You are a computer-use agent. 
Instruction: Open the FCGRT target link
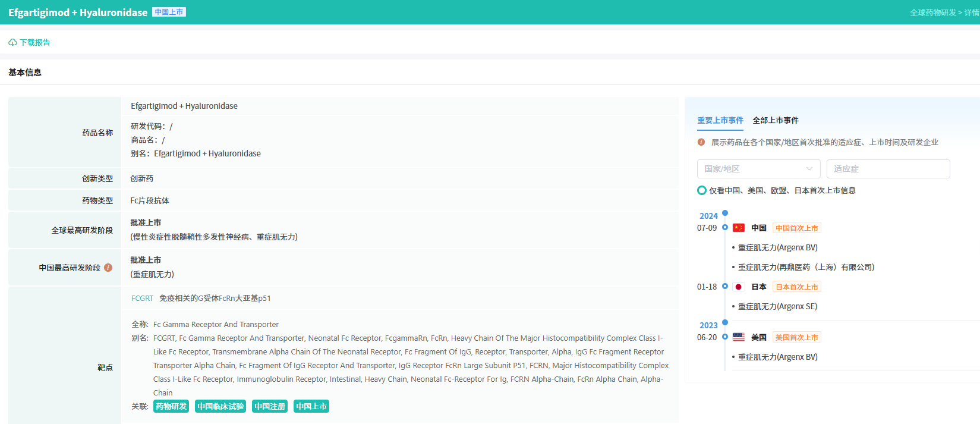tap(142, 299)
